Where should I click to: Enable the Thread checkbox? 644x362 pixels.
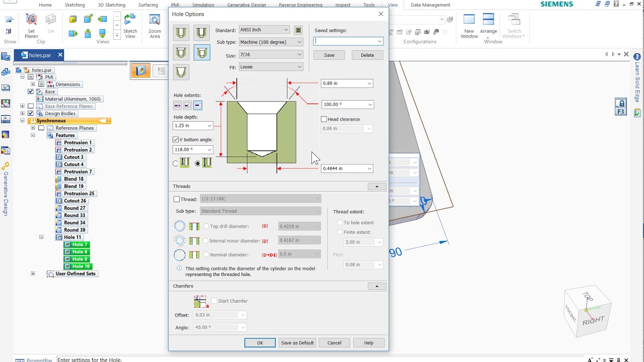pos(177,199)
